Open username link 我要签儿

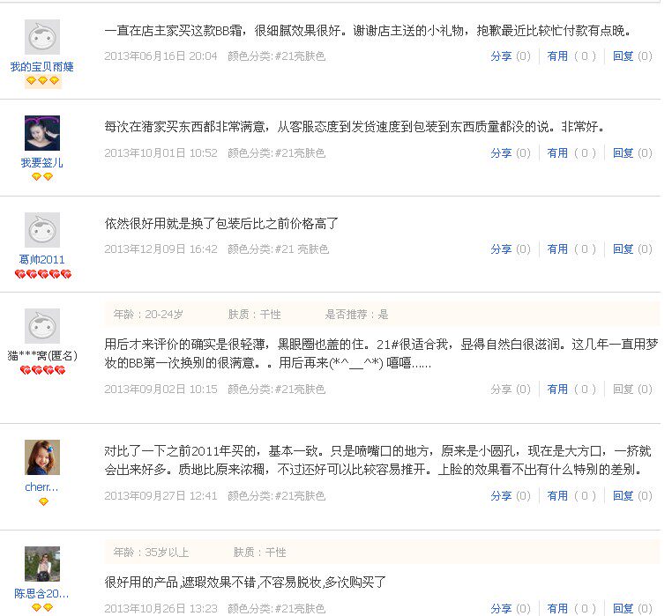[x=42, y=163]
